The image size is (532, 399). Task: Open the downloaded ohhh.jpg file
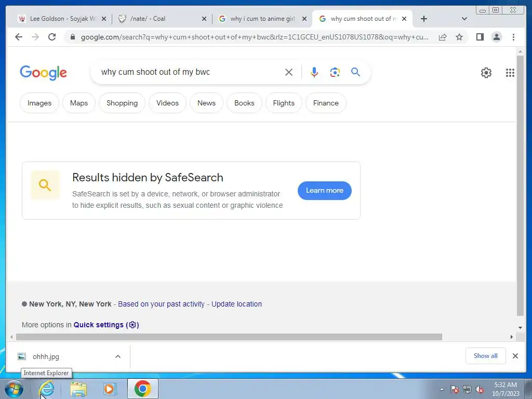click(46, 356)
